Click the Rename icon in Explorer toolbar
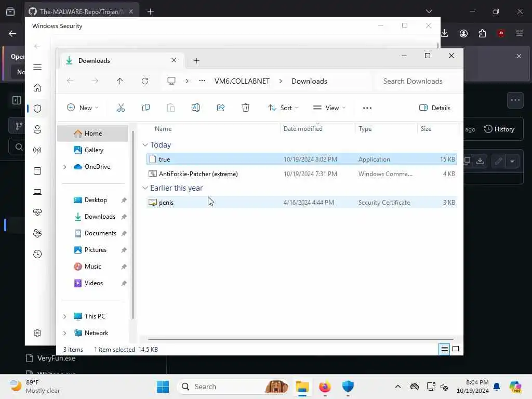Viewport: 532px width, 399px height. 196,108
